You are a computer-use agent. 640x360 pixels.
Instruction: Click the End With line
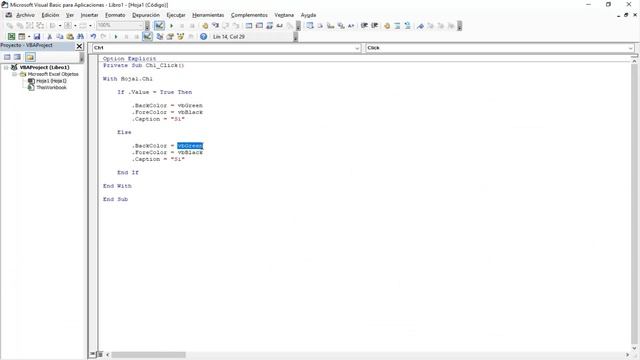117,186
